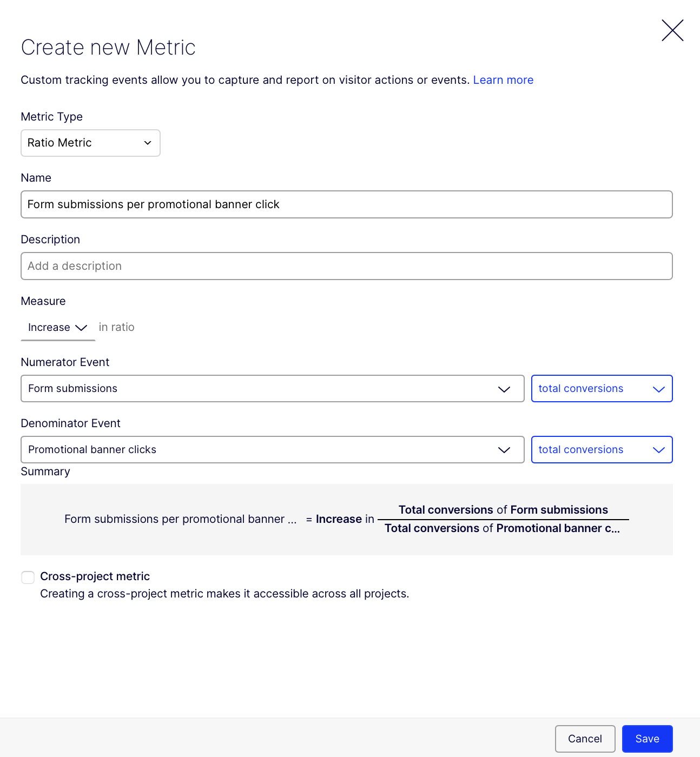The width and height of the screenshot is (700, 757).
Task: Click the blue chevron in numerator aggregation
Action: click(x=658, y=389)
